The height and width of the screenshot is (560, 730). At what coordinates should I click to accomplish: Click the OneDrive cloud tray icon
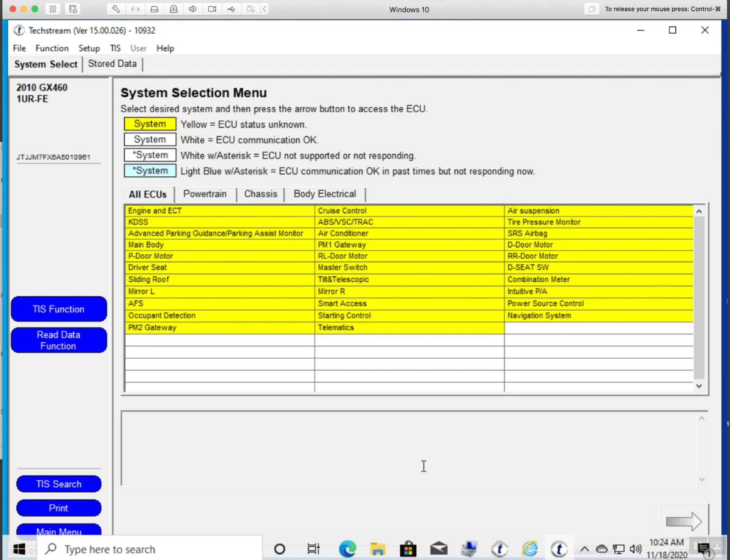602,549
